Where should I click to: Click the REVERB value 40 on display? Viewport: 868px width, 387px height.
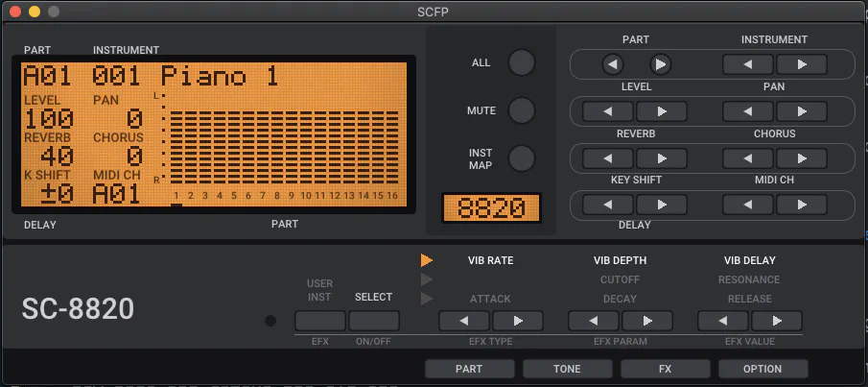coord(57,157)
